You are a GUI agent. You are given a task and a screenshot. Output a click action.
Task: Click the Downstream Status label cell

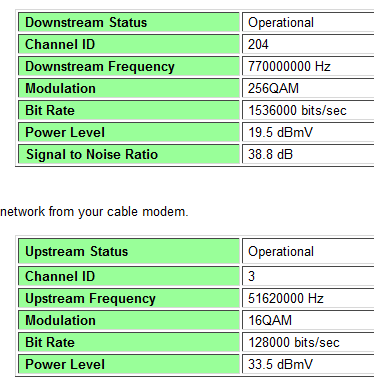point(129,22)
